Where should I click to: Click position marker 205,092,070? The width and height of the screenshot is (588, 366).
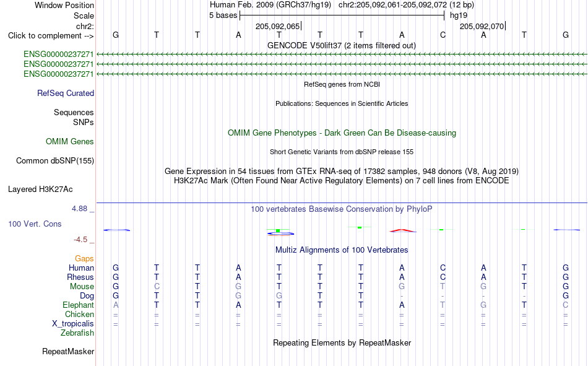pyautogui.click(x=482, y=26)
